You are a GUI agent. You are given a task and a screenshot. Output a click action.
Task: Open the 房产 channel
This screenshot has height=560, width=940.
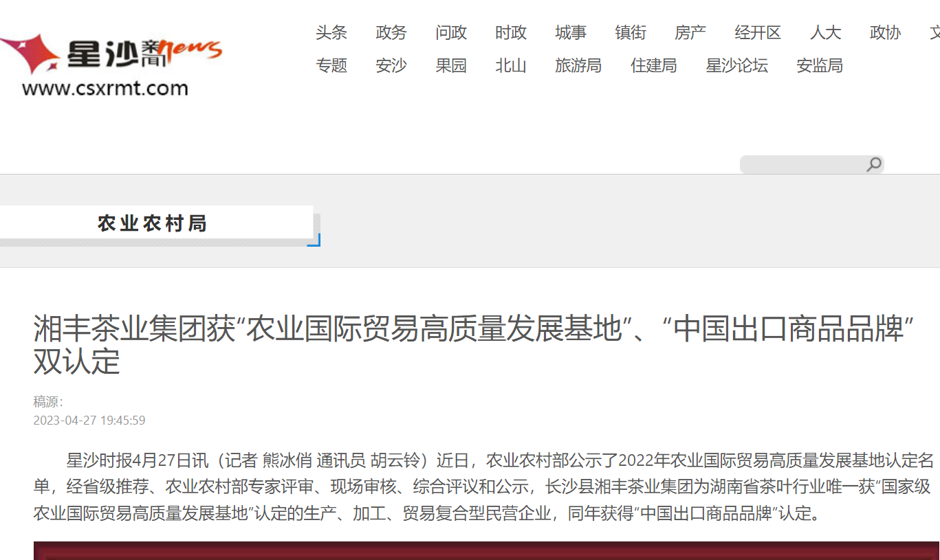pos(690,32)
